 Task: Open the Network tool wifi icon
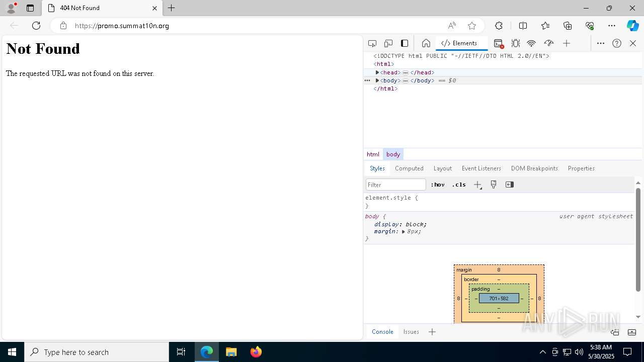click(531, 43)
